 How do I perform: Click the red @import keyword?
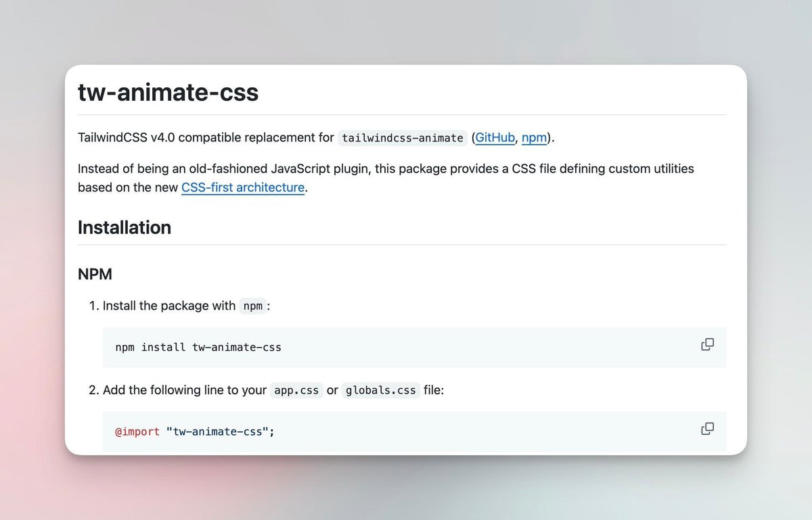point(137,431)
